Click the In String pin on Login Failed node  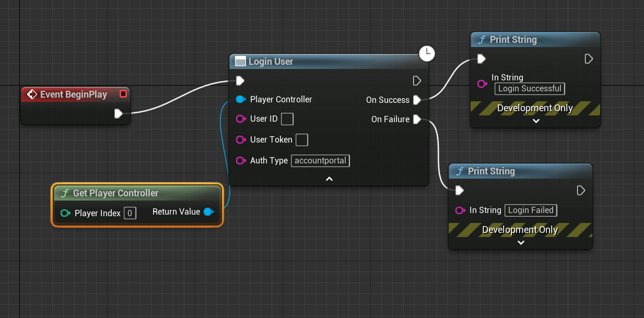(460, 210)
